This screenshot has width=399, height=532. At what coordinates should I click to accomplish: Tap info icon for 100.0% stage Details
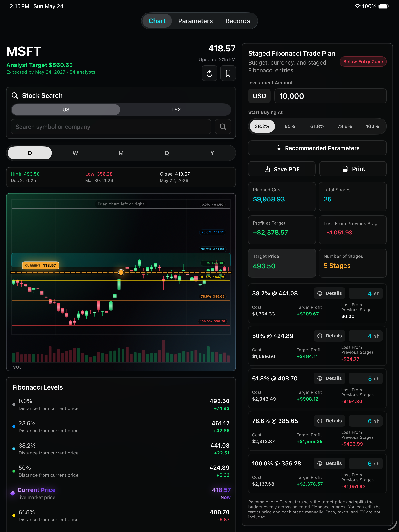click(320, 464)
